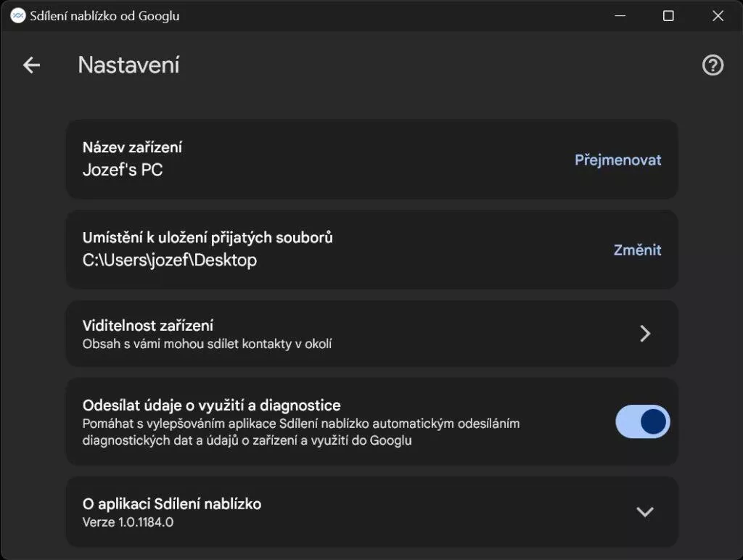Maximize the Sdílení nablízko window
743x560 pixels.
(668, 16)
